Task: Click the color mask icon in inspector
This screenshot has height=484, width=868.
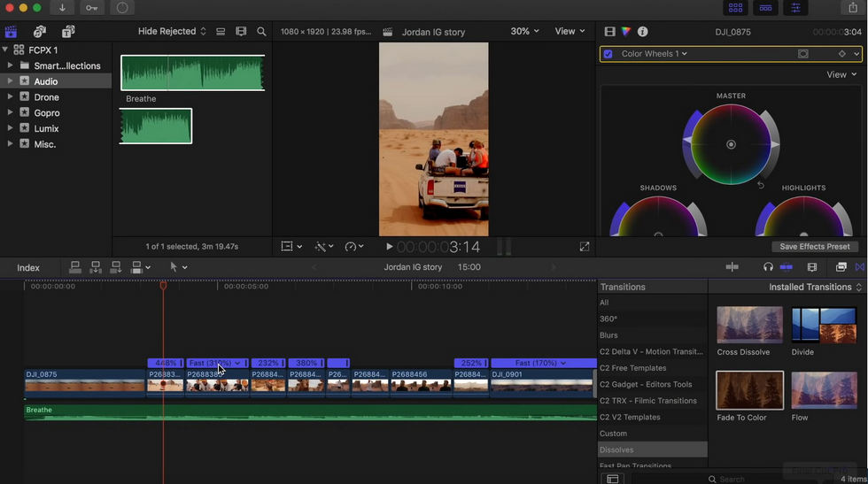Action: [x=803, y=54]
